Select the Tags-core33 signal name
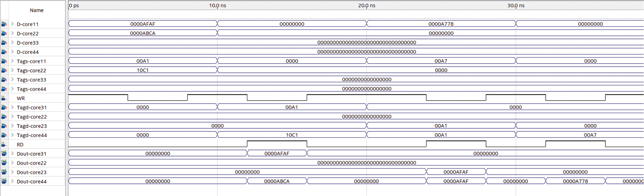Screen dimensions: 644x196 point(32,80)
